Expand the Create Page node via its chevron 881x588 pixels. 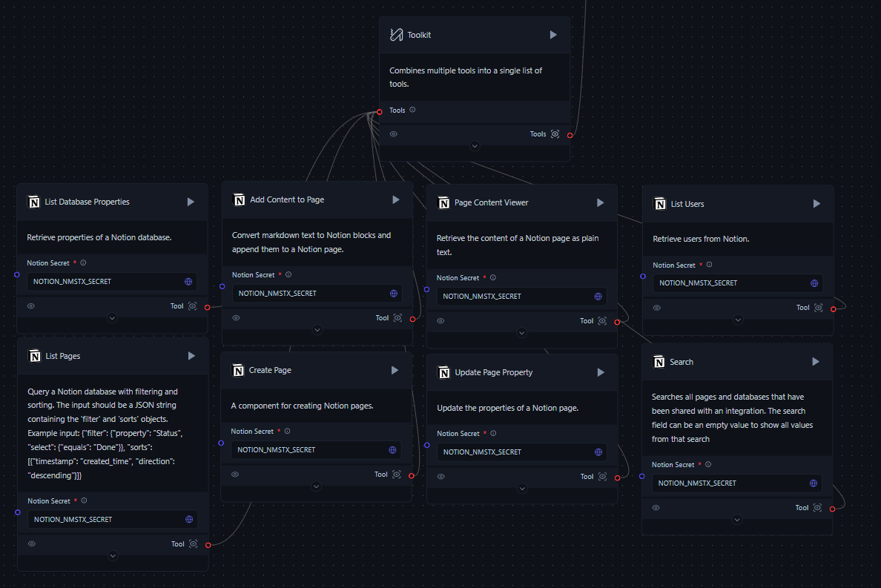pyautogui.click(x=316, y=486)
